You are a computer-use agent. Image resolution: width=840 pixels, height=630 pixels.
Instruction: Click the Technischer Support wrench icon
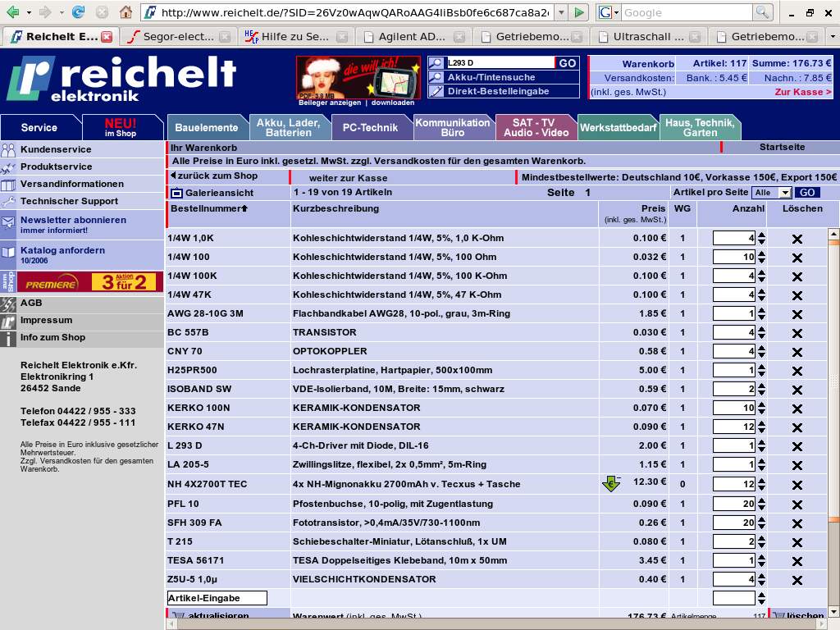(x=8, y=202)
